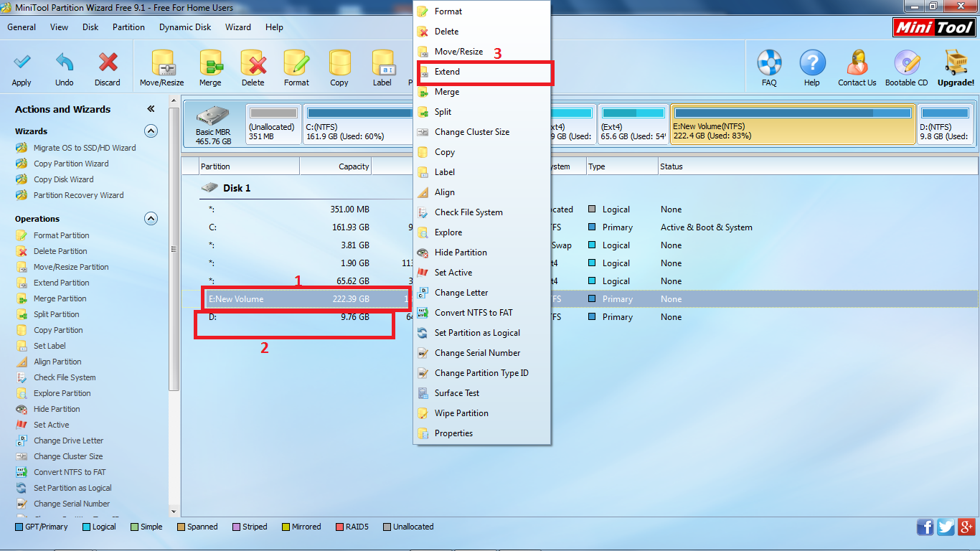Click Split Partition in the sidebar
Viewport: 980px width, 551px height.
57,314
